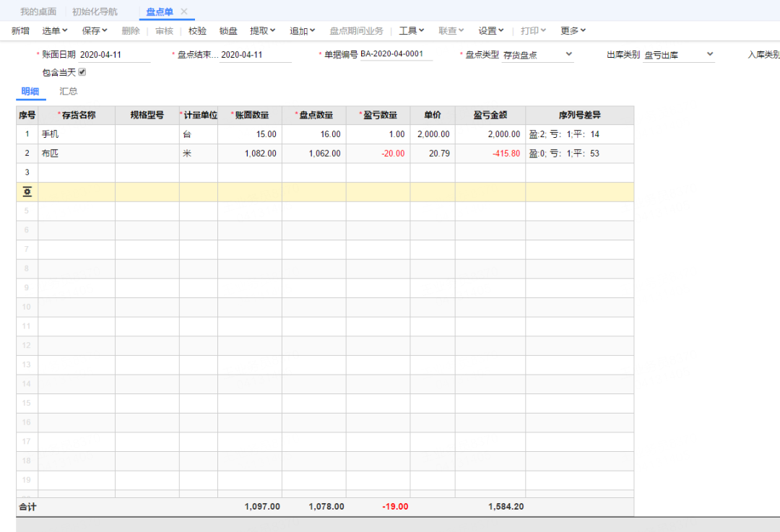The image size is (780, 532).
Task: Select the 布匹 inventory name cell
Action: coord(77,154)
